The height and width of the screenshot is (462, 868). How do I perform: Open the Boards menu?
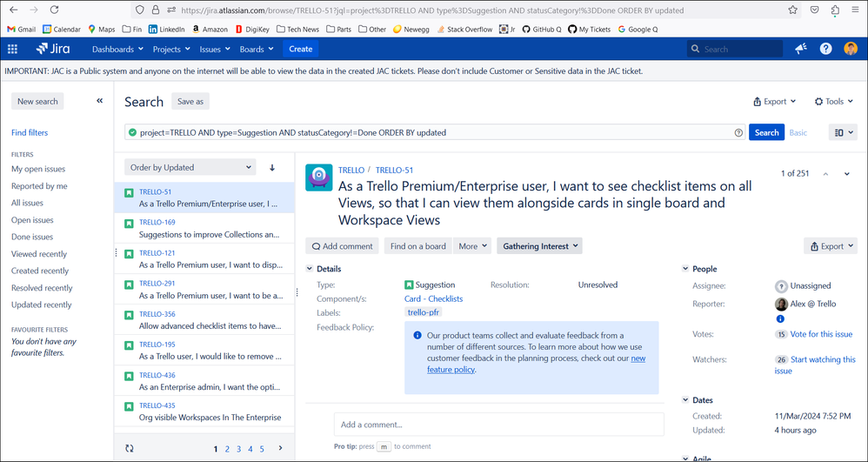[257, 50]
